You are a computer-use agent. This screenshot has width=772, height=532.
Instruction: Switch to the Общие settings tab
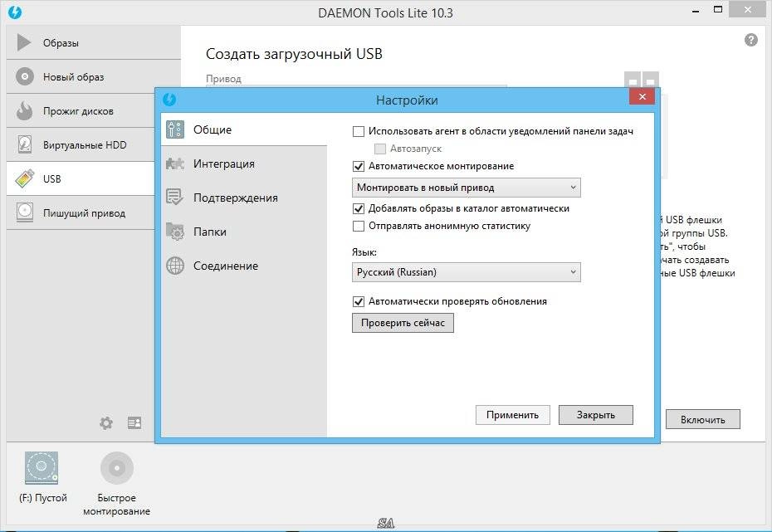244,129
